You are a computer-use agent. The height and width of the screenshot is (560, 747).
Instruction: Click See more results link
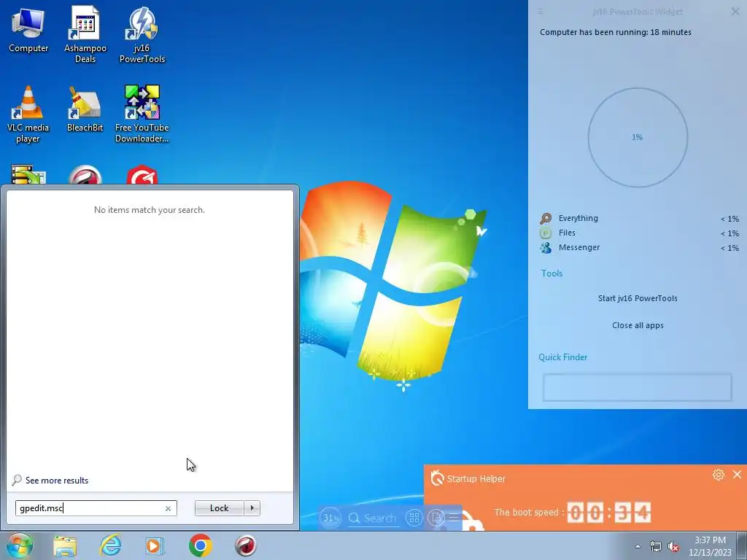coord(57,481)
